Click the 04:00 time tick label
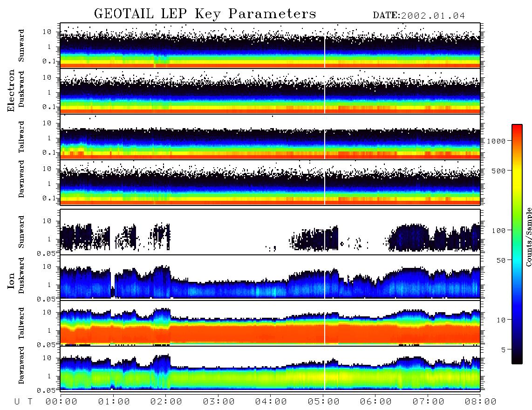Image resolution: width=532 pixels, height=410 pixels. click(x=271, y=402)
